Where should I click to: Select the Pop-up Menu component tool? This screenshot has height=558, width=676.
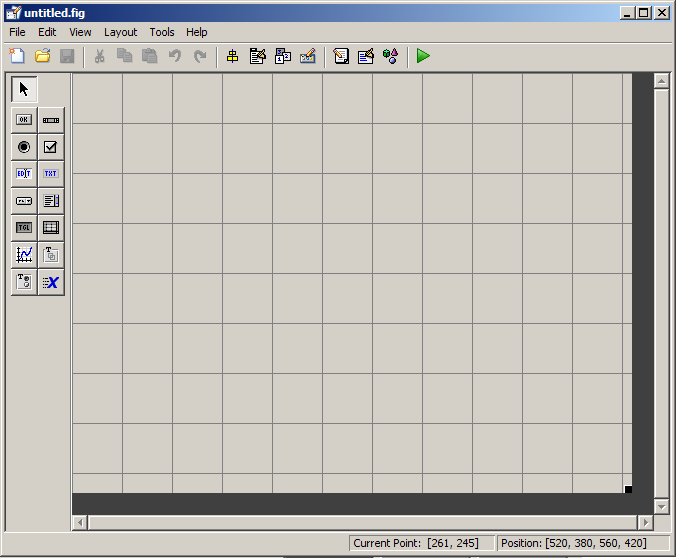pyautogui.click(x=24, y=201)
